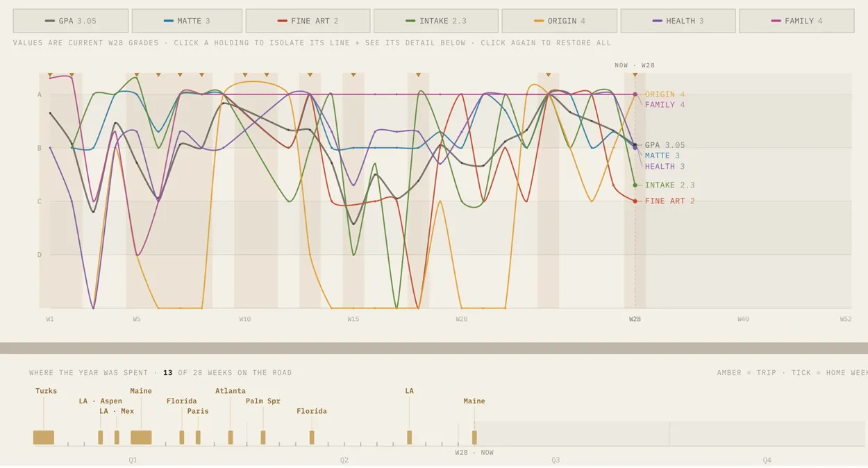The height and width of the screenshot is (468, 868).
Task: Click the bold '13' weeks-on-road figure
Action: coord(168,373)
